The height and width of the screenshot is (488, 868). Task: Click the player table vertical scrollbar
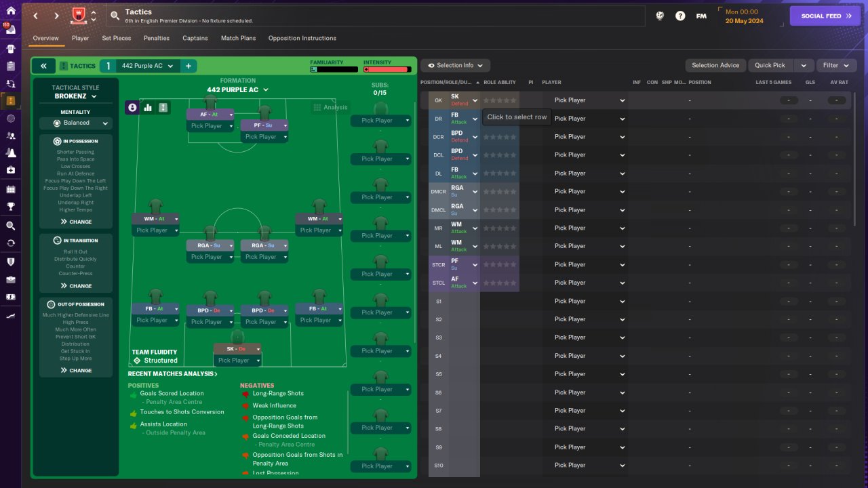tap(856, 159)
